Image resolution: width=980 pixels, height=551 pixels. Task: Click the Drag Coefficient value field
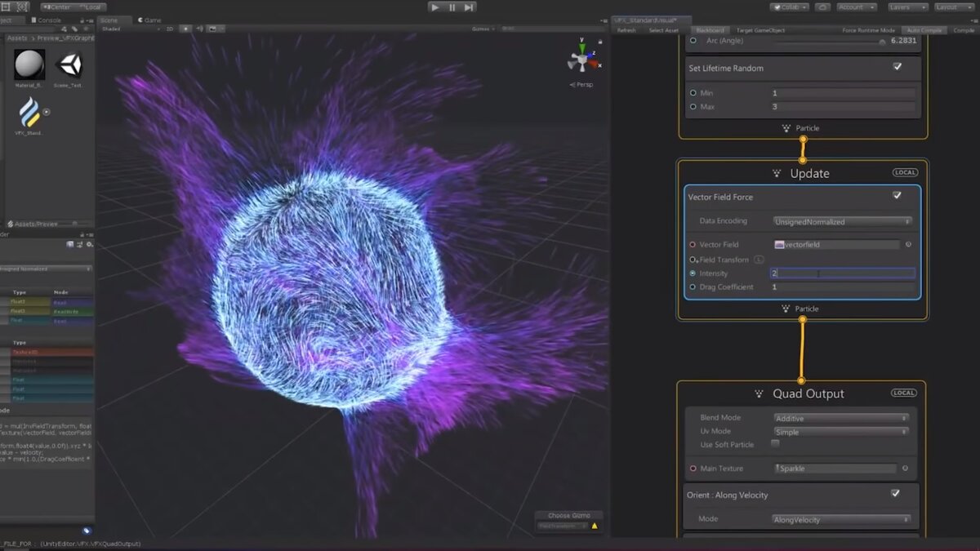point(842,287)
